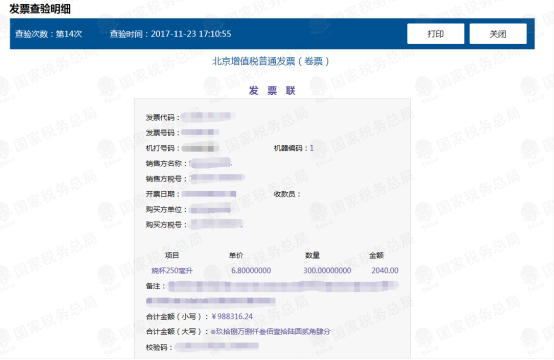This screenshot has height=360, width=554.
Task: Click the amount 2040.00
Action: coord(385,271)
